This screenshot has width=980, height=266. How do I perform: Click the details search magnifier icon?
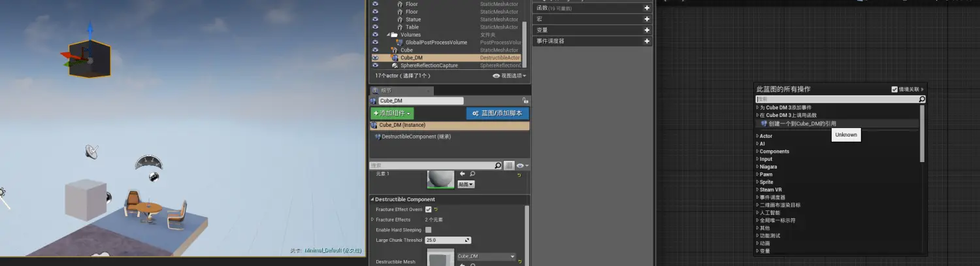pos(498,166)
